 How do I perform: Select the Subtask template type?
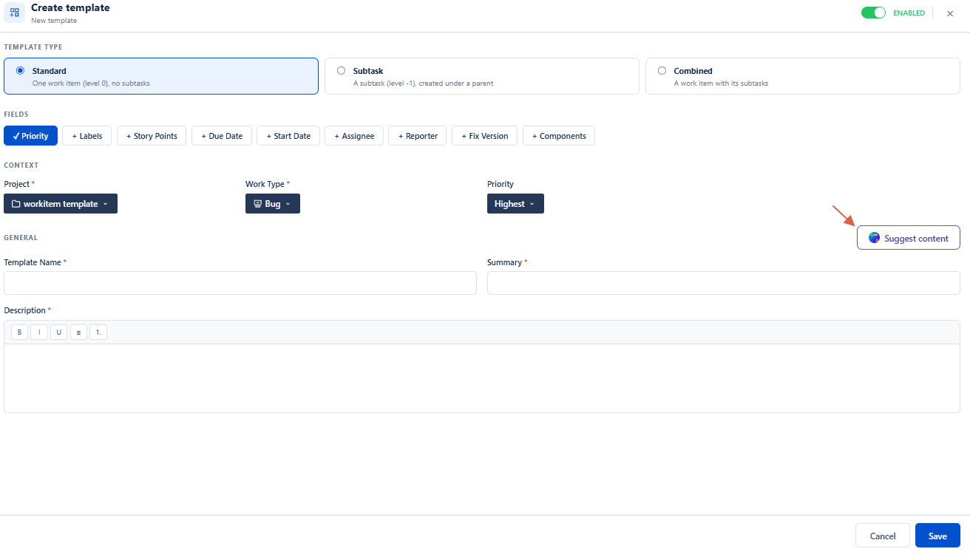coord(481,76)
